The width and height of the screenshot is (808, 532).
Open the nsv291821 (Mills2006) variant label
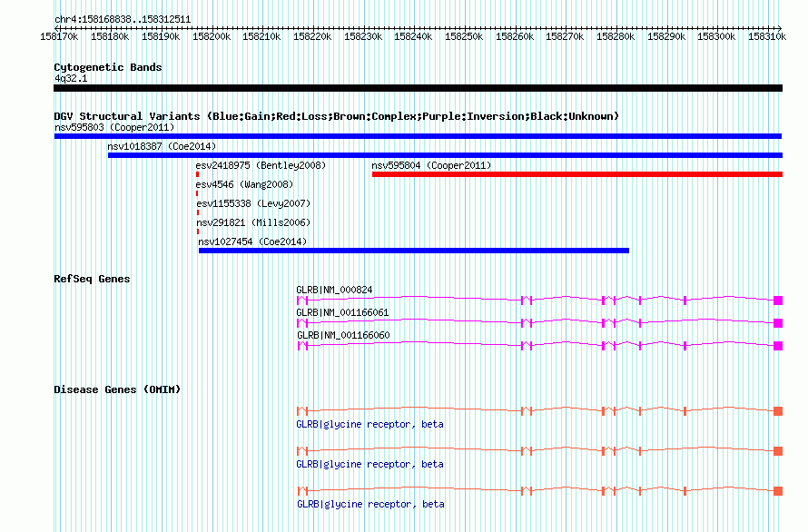coord(253,222)
